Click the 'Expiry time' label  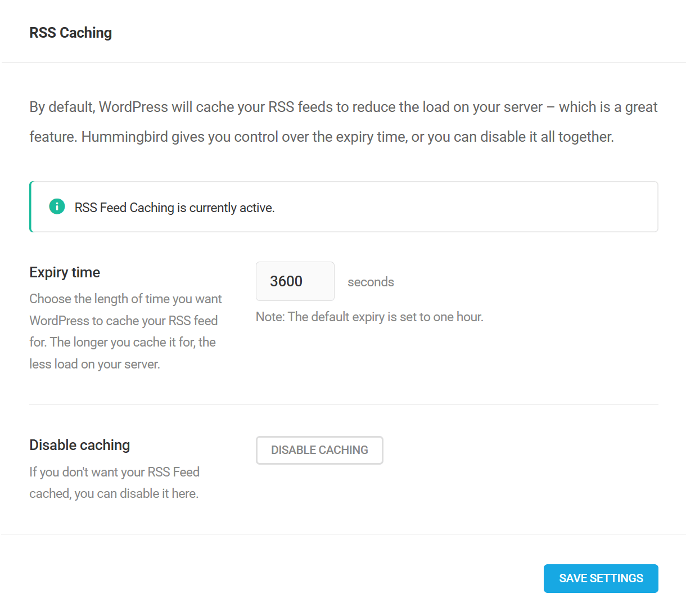point(65,272)
